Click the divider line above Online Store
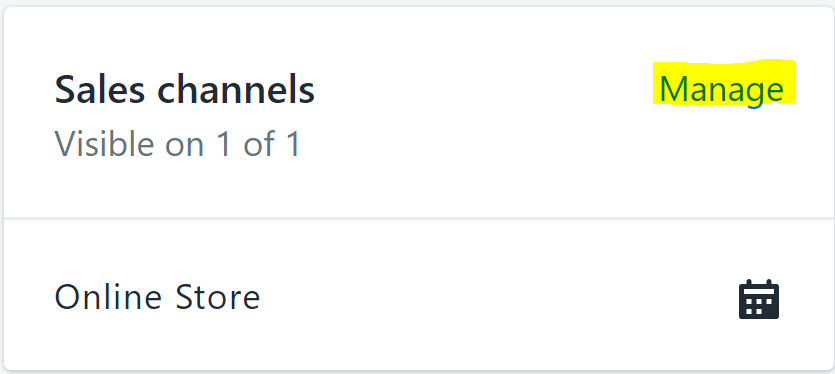This screenshot has height=374, width=835. point(418,218)
